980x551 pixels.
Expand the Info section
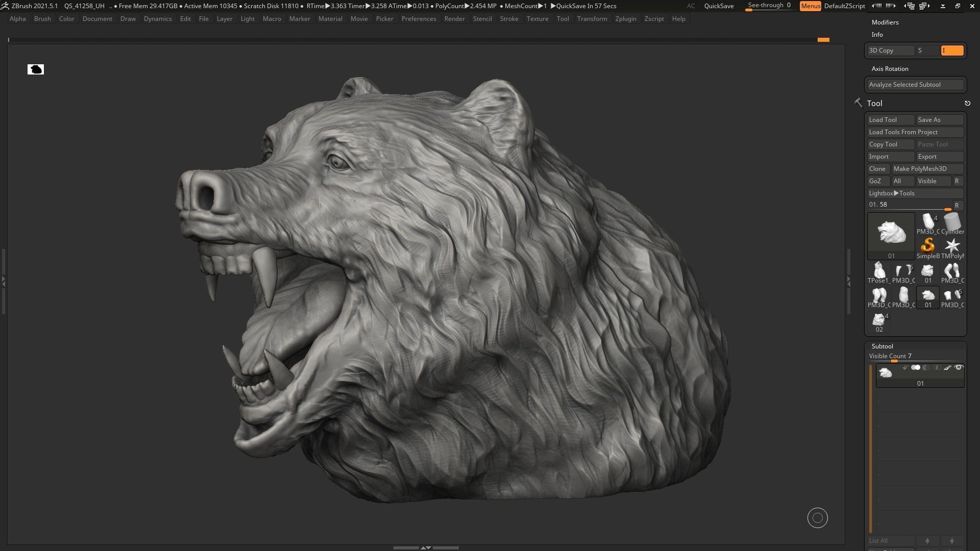[877, 35]
